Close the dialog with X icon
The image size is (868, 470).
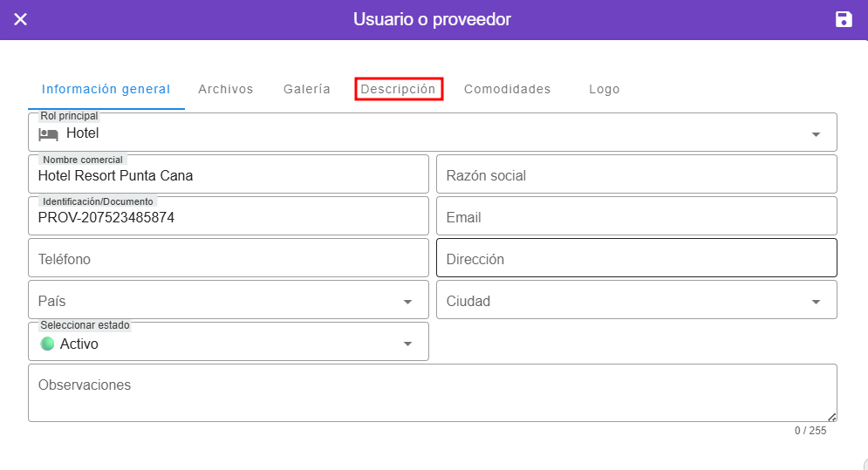click(x=20, y=19)
